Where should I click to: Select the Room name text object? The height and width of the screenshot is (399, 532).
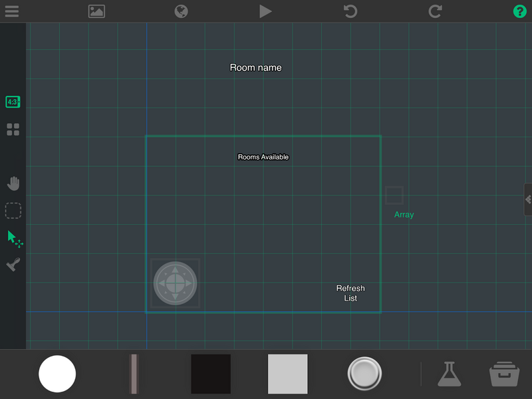[x=256, y=68]
